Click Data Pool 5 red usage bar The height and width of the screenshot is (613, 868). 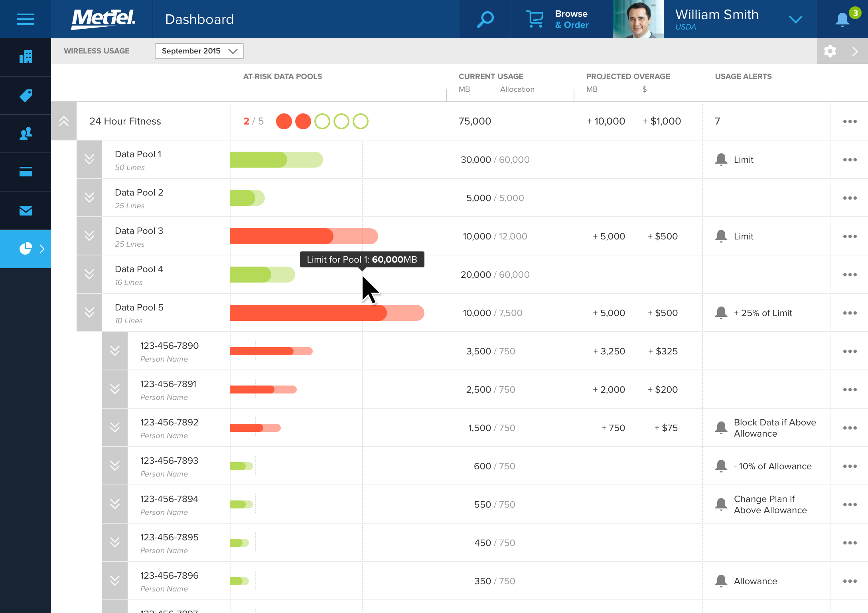308,313
